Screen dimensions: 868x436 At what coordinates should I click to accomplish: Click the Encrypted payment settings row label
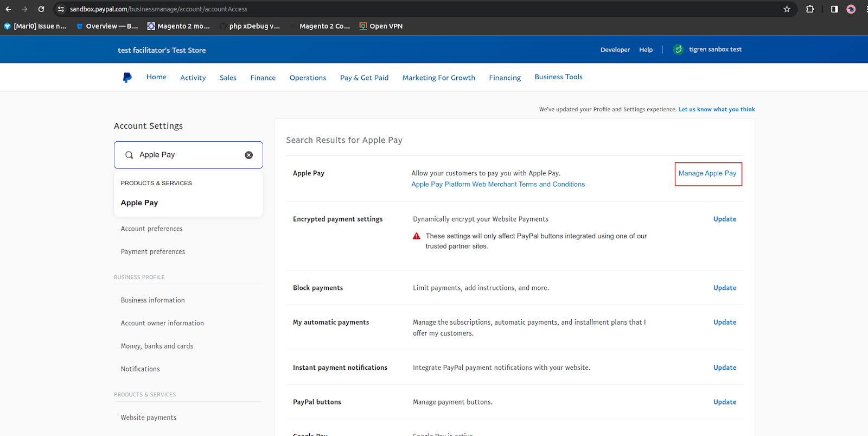pos(338,219)
